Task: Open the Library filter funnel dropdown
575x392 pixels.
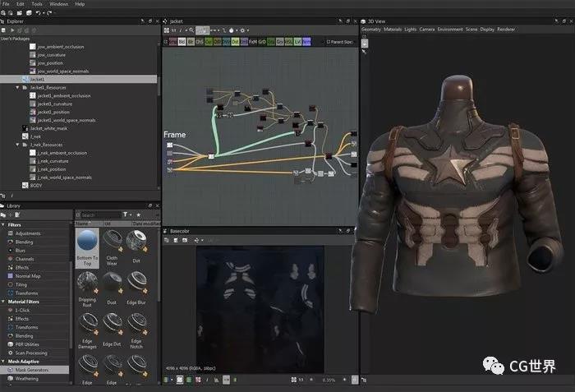Action: click(126, 214)
